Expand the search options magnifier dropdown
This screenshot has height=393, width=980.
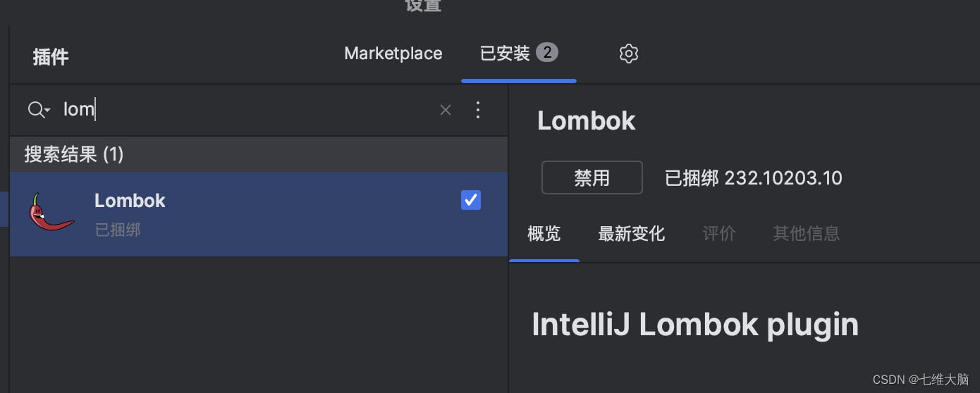click(38, 110)
